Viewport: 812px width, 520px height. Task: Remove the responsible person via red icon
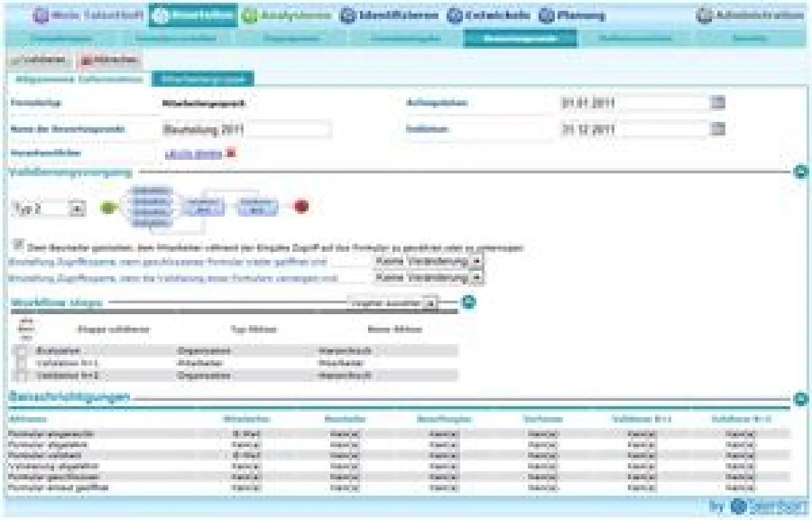click(x=231, y=153)
